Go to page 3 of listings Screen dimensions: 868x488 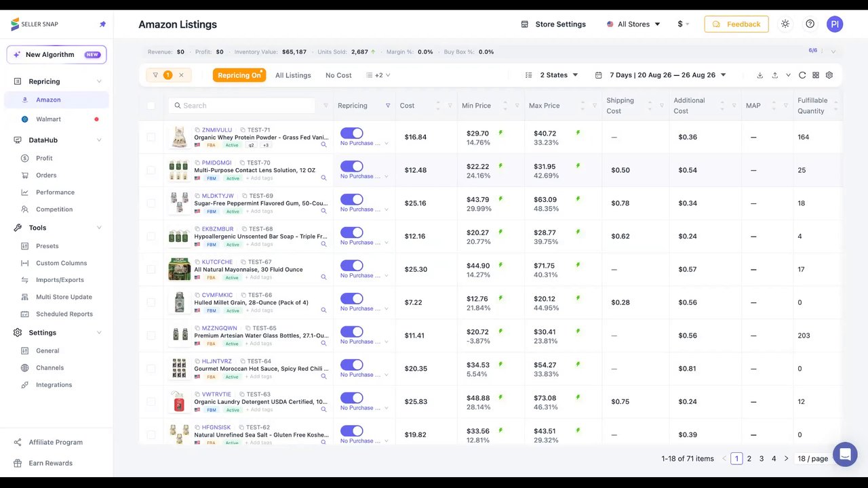(762, 459)
